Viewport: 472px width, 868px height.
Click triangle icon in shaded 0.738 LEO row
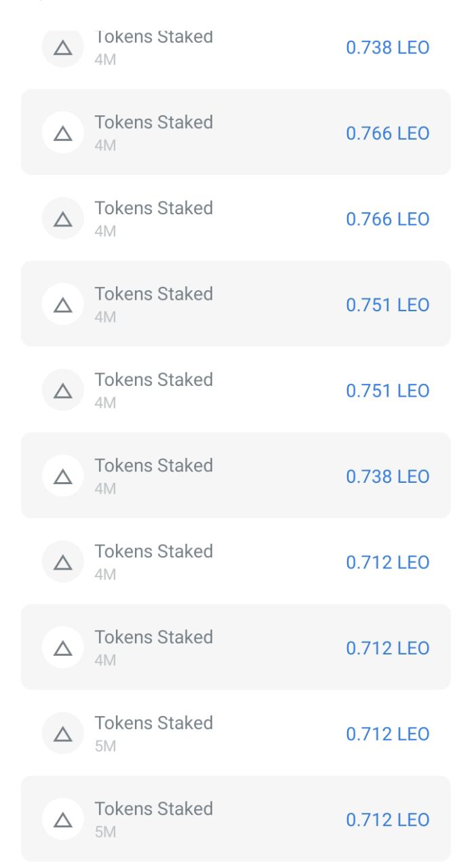(x=63, y=476)
